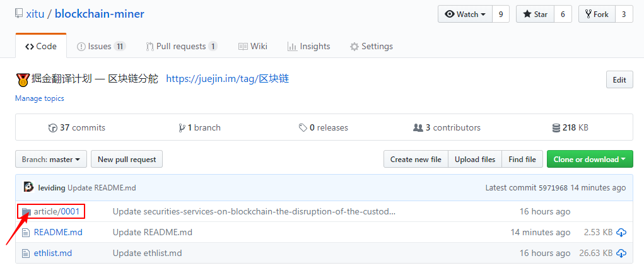Click the branch icon beside 1 branch
Screen dimensions: 644x268
coord(182,128)
